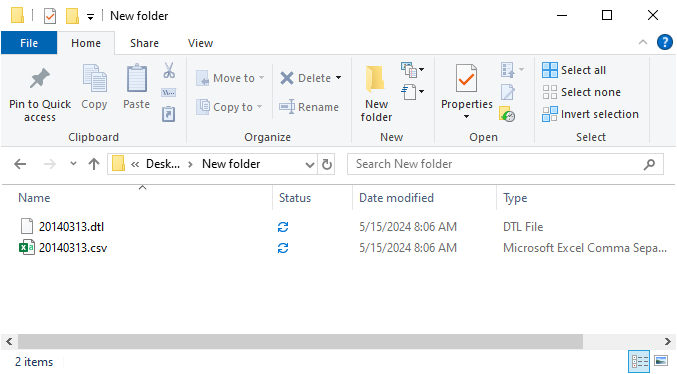677x374 pixels.
Task: Click the Copy path icon
Action: [168, 92]
